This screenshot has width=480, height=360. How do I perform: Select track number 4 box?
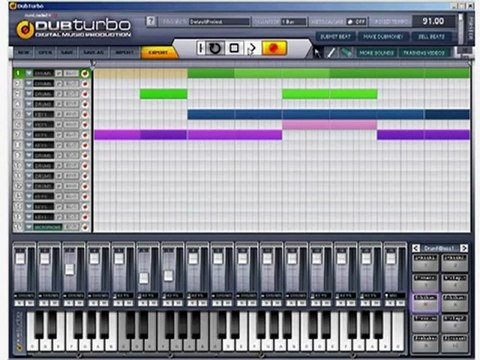[18, 104]
